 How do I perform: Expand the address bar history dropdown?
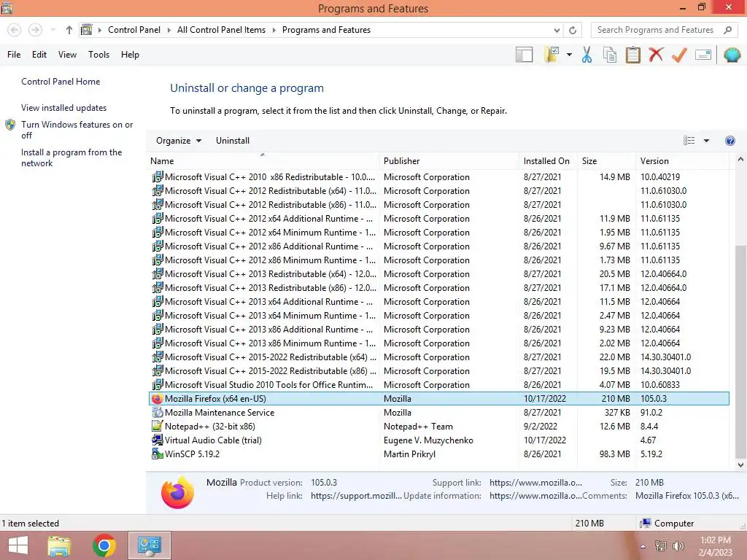click(x=557, y=30)
